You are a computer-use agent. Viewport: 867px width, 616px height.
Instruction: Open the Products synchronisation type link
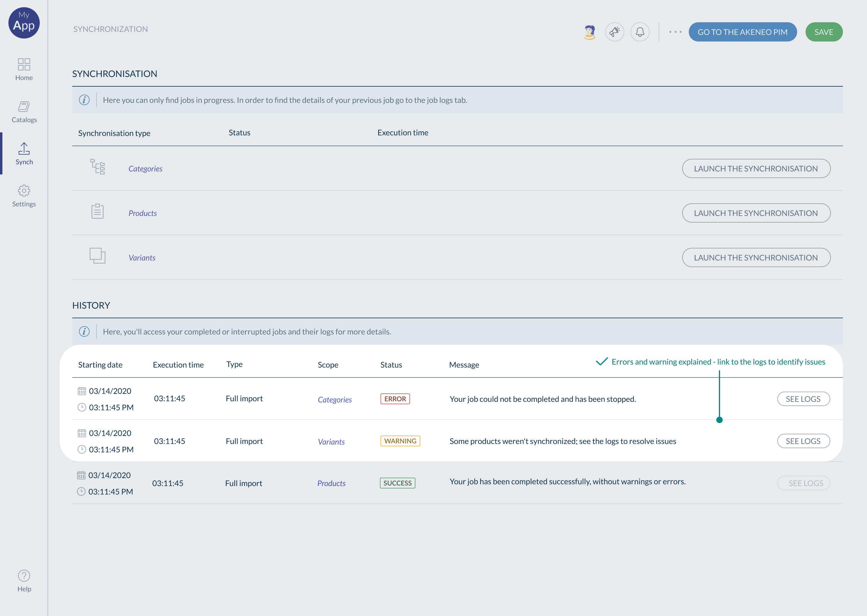[142, 213]
